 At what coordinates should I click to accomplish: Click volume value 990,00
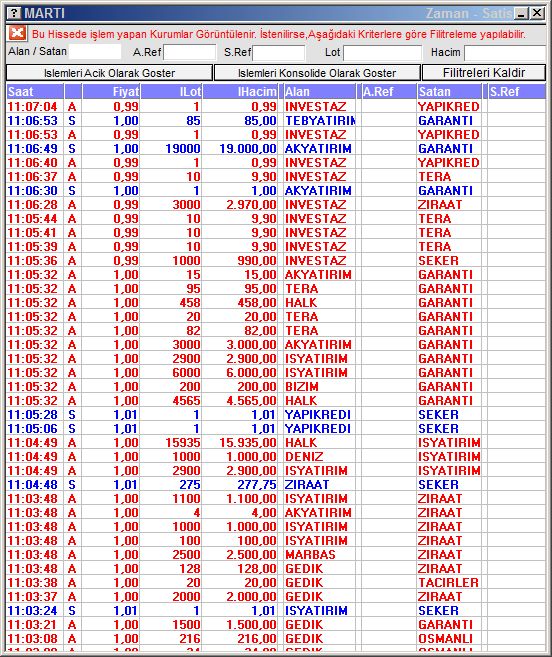pos(257,261)
